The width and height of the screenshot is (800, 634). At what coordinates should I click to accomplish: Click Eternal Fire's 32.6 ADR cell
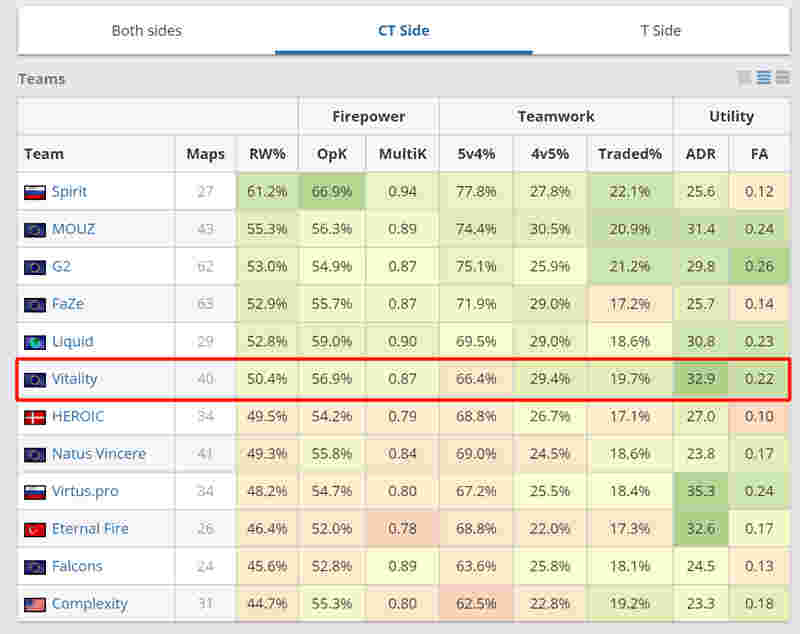(701, 529)
